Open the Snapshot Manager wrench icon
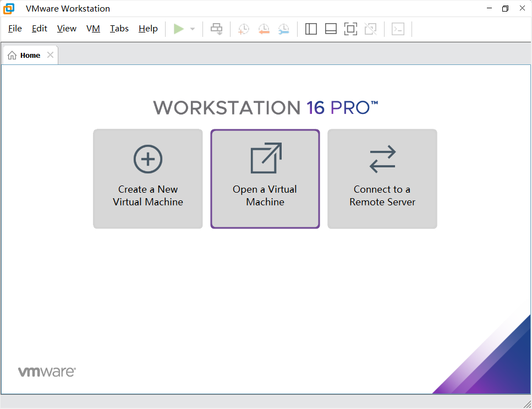The height and width of the screenshot is (409, 532). [284, 29]
